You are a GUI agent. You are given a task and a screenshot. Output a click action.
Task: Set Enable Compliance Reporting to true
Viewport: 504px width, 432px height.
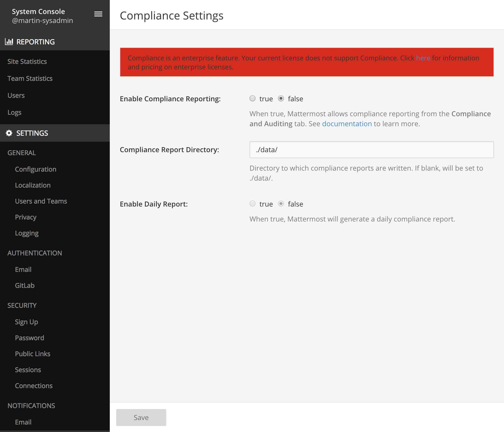252,99
